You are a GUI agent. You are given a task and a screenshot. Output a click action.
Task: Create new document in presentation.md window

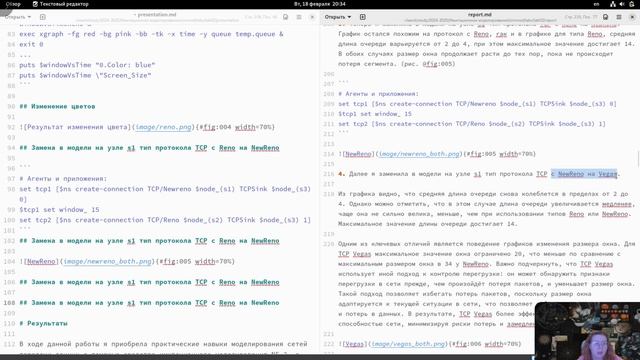(42, 17)
